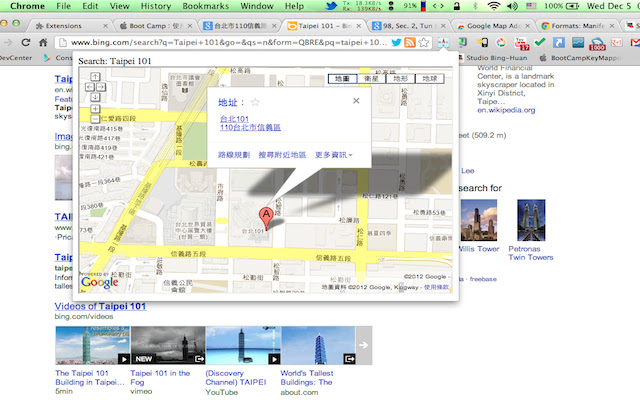Click the green checkmark extension icon

[540, 42]
